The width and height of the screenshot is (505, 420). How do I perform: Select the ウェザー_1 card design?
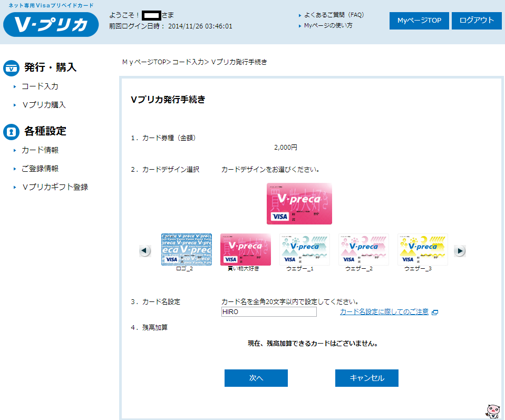point(305,249)
